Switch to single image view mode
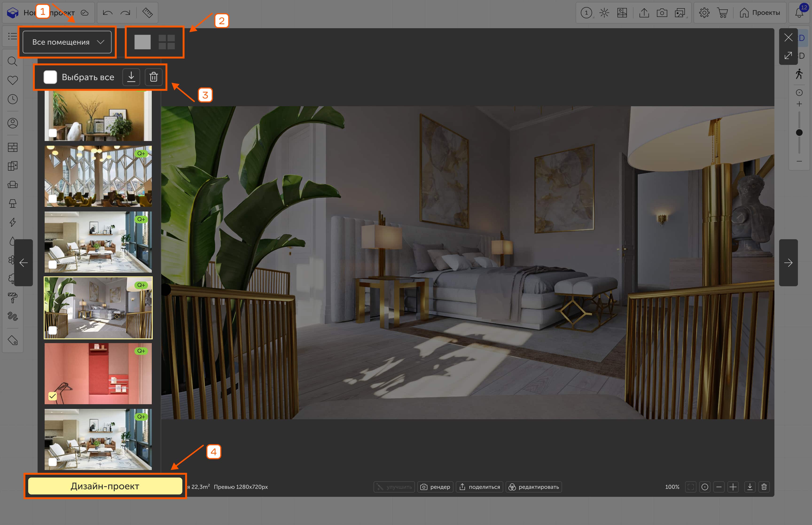 (142, 42)
